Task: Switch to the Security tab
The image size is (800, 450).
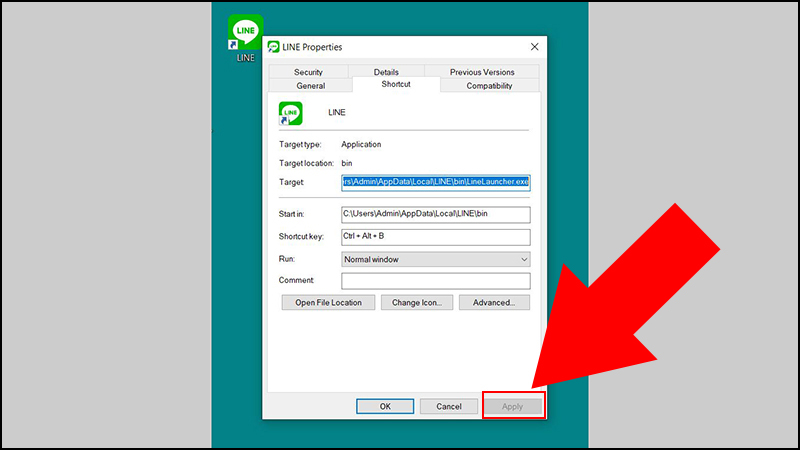Action: point(308,72)
